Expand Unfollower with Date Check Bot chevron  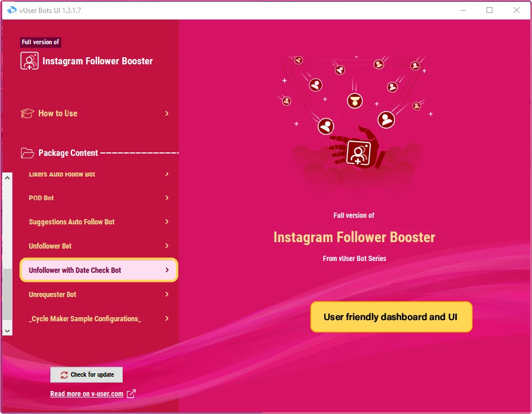167,270
